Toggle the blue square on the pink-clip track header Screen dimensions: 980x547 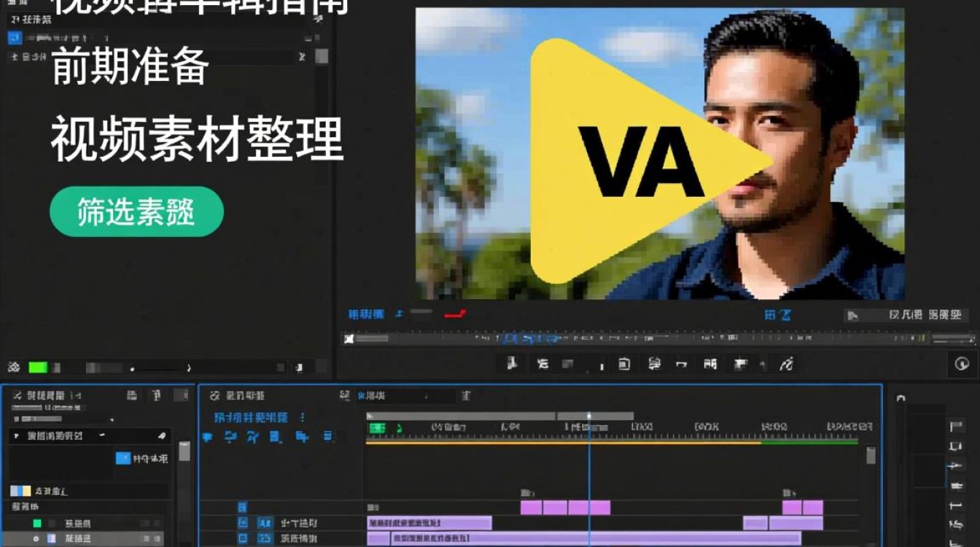pos(242,507)
